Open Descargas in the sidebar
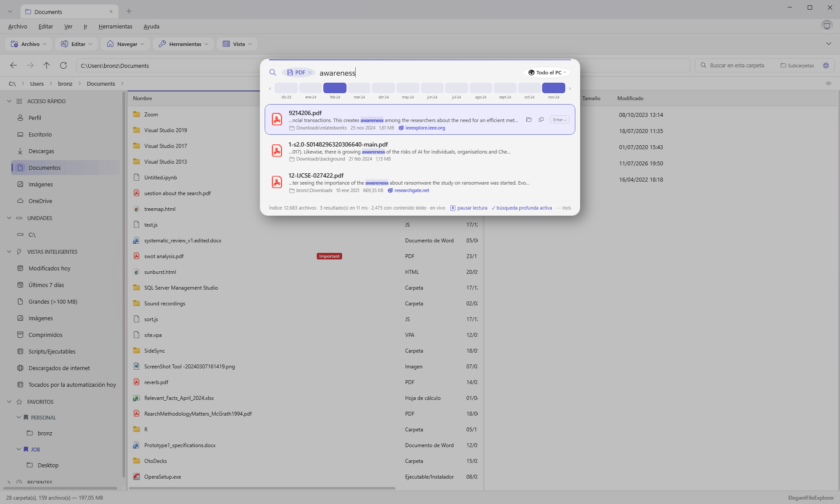The image size is (840, 504). 66,151
